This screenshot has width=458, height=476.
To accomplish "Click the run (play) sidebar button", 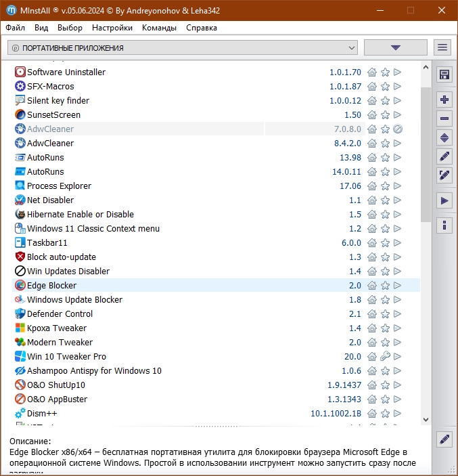I will (444, 200).
